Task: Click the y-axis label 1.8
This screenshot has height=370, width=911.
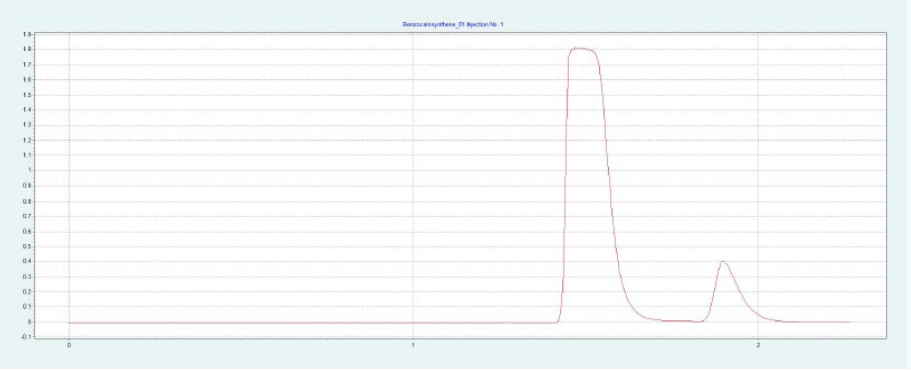Action: (26, 49)
